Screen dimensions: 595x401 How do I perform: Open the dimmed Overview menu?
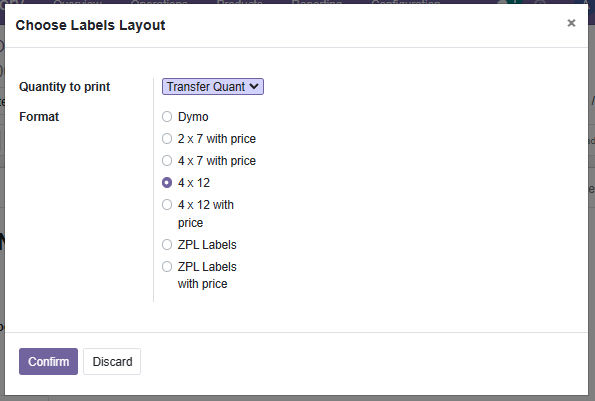pos(78,2)
